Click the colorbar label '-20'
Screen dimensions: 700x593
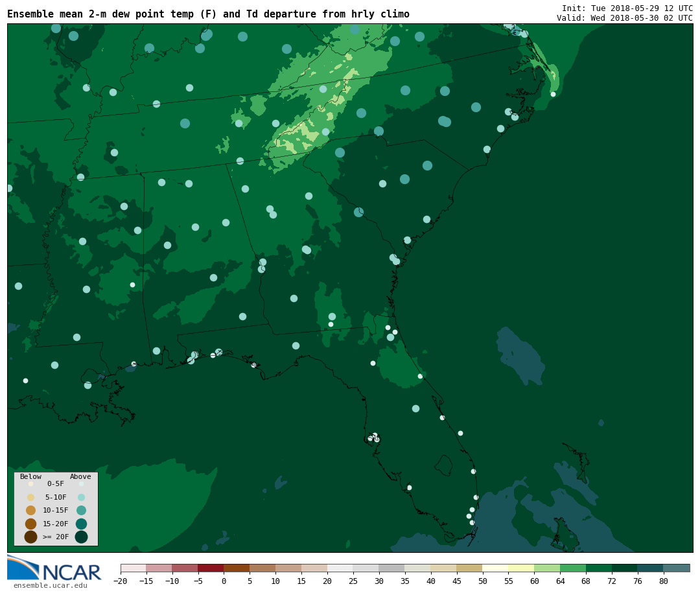(120, 581)
